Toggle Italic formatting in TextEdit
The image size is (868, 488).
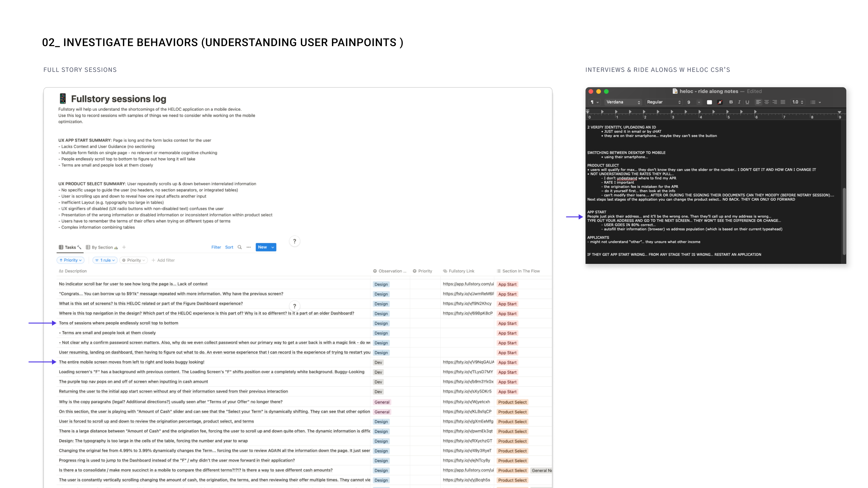coord(739,102)
